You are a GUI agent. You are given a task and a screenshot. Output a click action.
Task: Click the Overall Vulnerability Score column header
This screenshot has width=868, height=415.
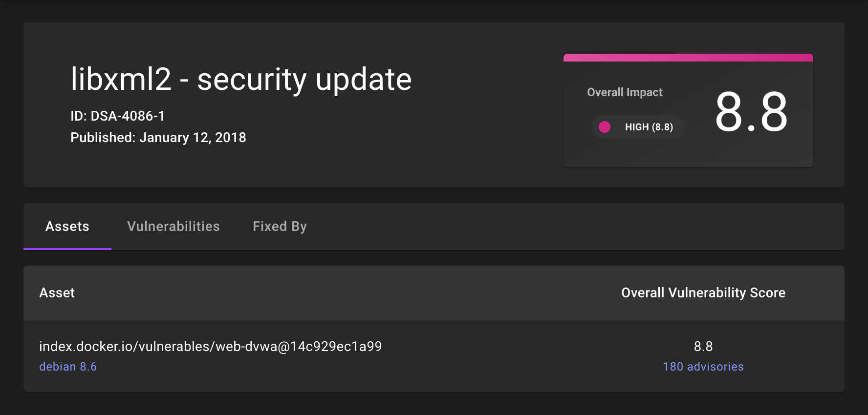point(703,293)
